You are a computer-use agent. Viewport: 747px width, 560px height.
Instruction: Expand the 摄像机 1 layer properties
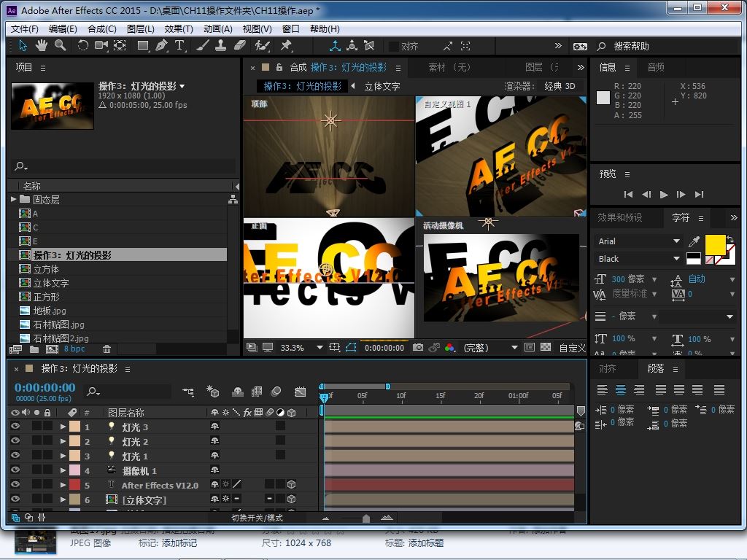point(63,470)
